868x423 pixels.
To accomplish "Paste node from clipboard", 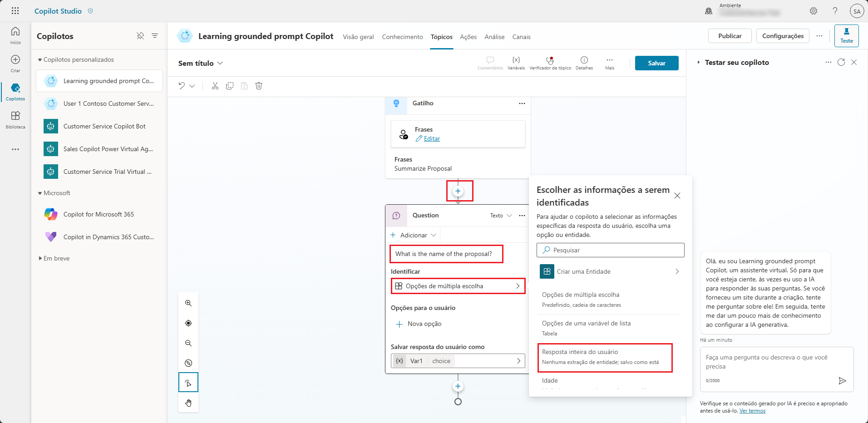I will [244, 86].
